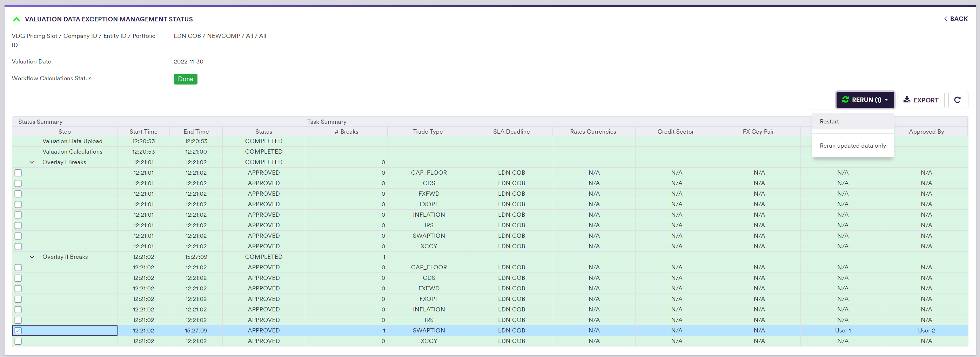Click the SLA Deadline column header
The width and height of the screenshot is (980, 357).
pos(511,132)
